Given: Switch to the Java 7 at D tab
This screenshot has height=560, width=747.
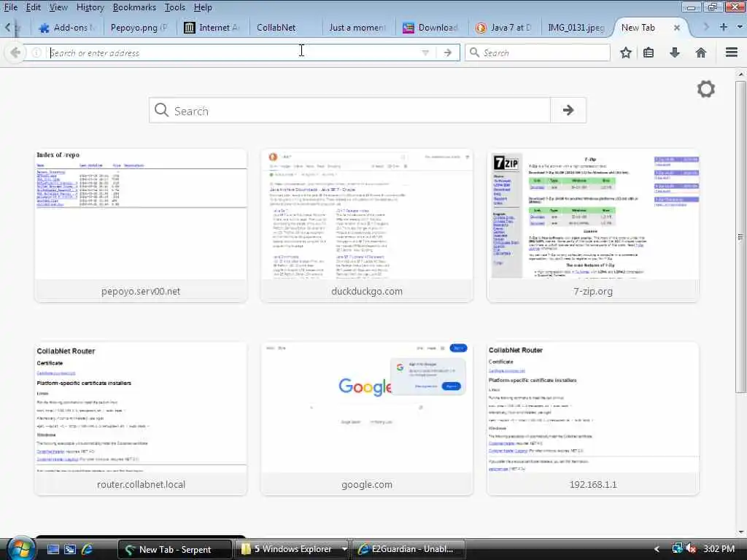Looking at the screenshot, I should tap(503, 28).
